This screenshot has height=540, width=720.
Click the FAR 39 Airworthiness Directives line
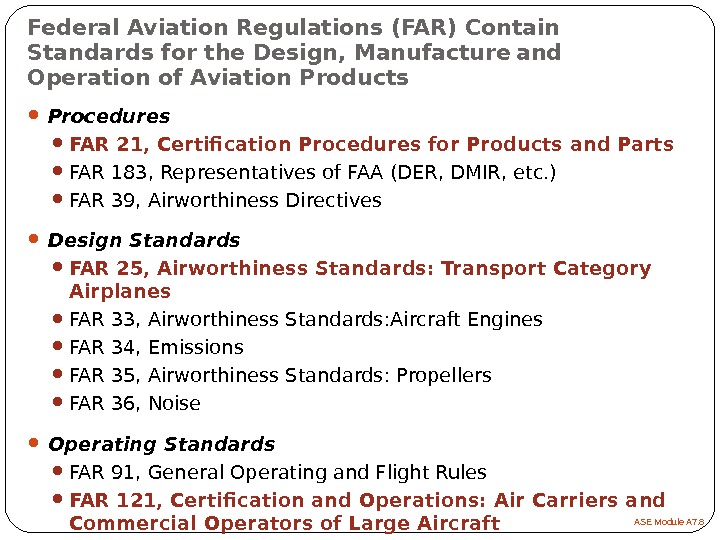(x=226, y=201)
